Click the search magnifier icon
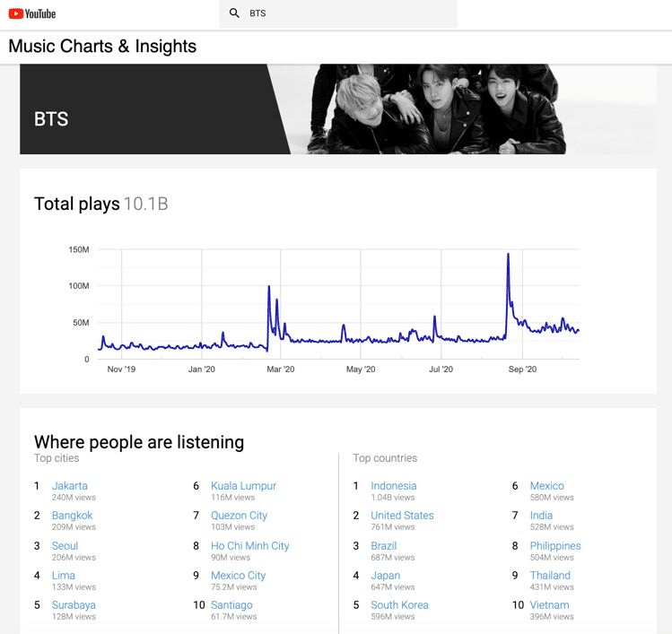Image resolution: width=672 pixels, height=634 pixels. coord(234,13)
